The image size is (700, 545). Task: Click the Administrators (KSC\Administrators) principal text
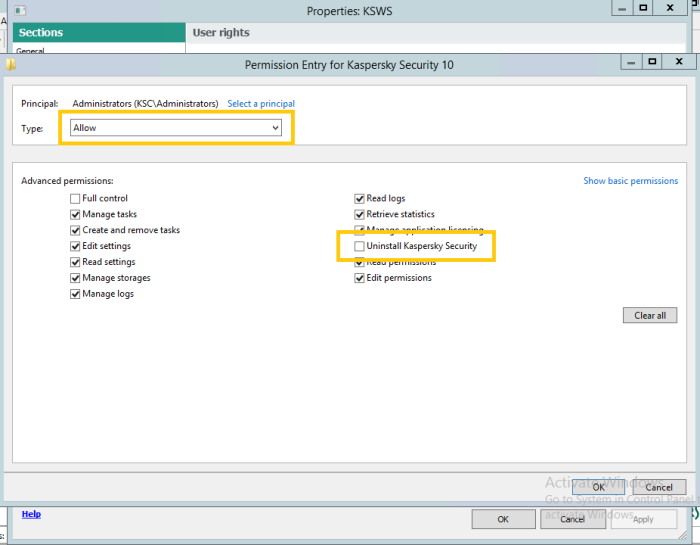[146, 104]
